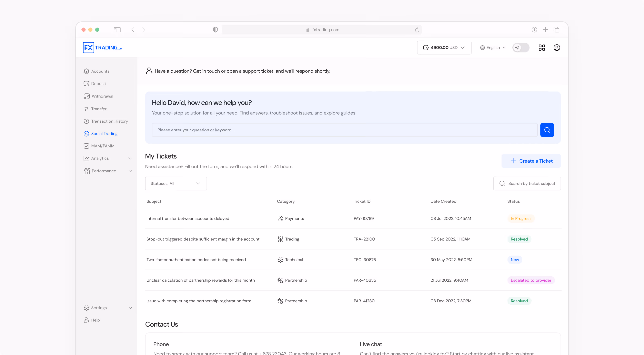Toggle the browser sidebar icon
Screen dimensions: 644x355
(117, 30)
